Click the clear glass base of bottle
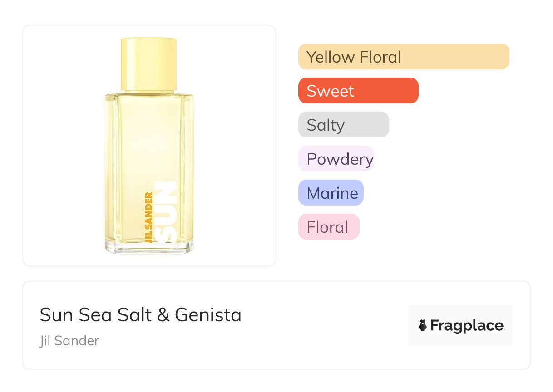 [x=149, y=248]
